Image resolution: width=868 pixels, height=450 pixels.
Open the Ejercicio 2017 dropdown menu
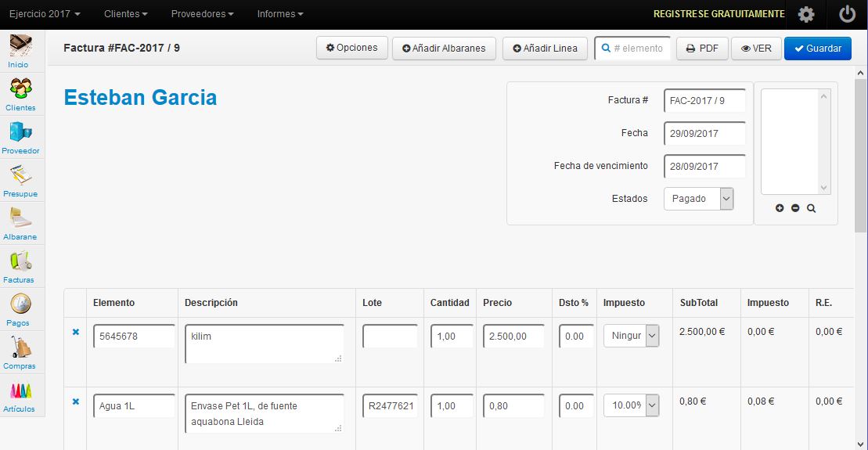44,14
